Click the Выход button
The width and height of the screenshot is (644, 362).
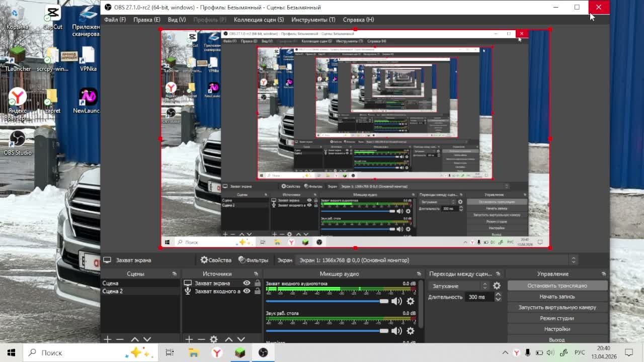pyautogui.click(x=557, y=340)
